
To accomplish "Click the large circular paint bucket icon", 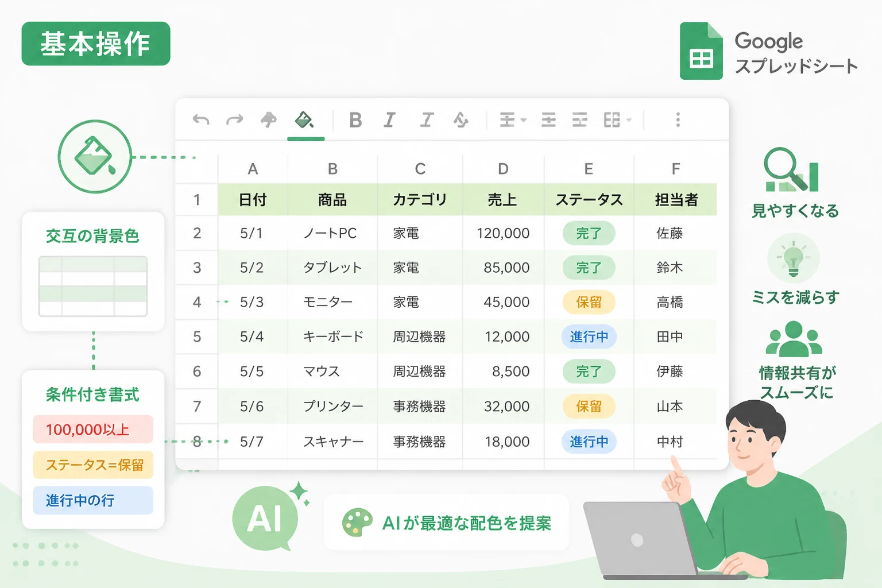I will [95, 157].
